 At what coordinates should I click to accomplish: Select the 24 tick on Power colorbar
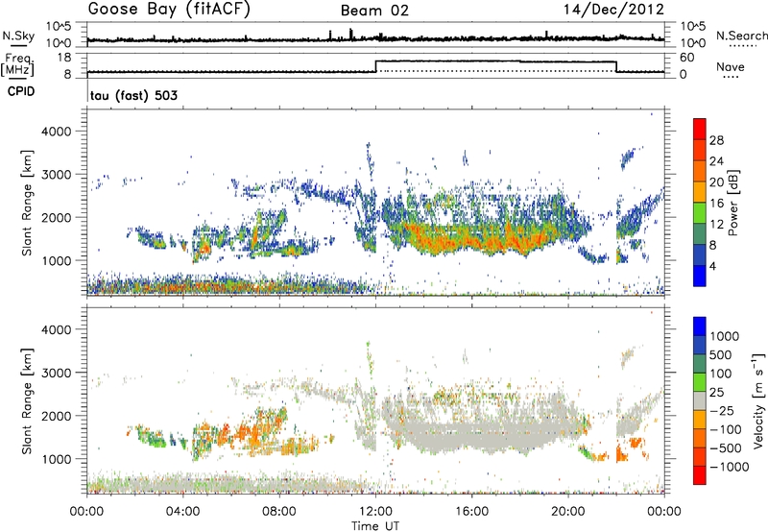(716, 161)
